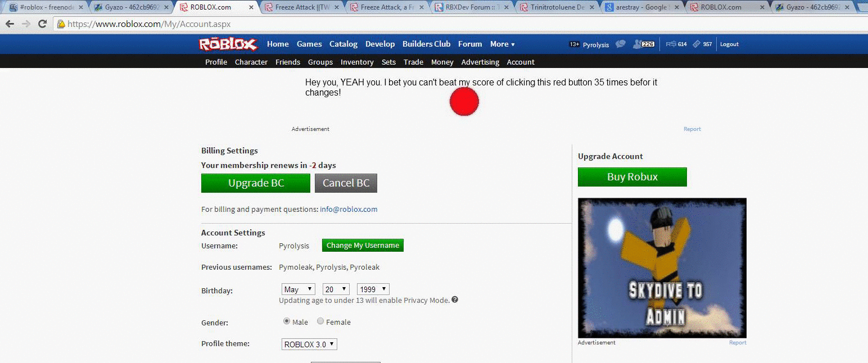Click the padlock icon in address bar
The image size is (868, 363).
(61, 24)
